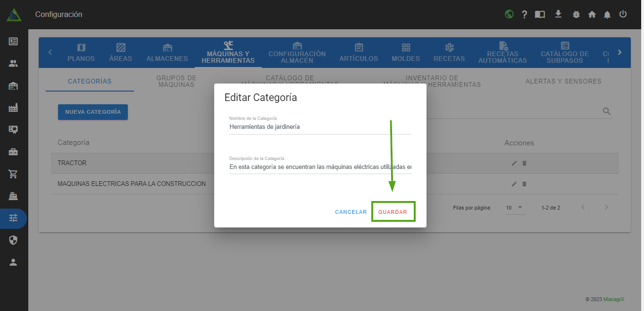Click the download icon in top bar
644x311 pixels.
click(558, 14)
